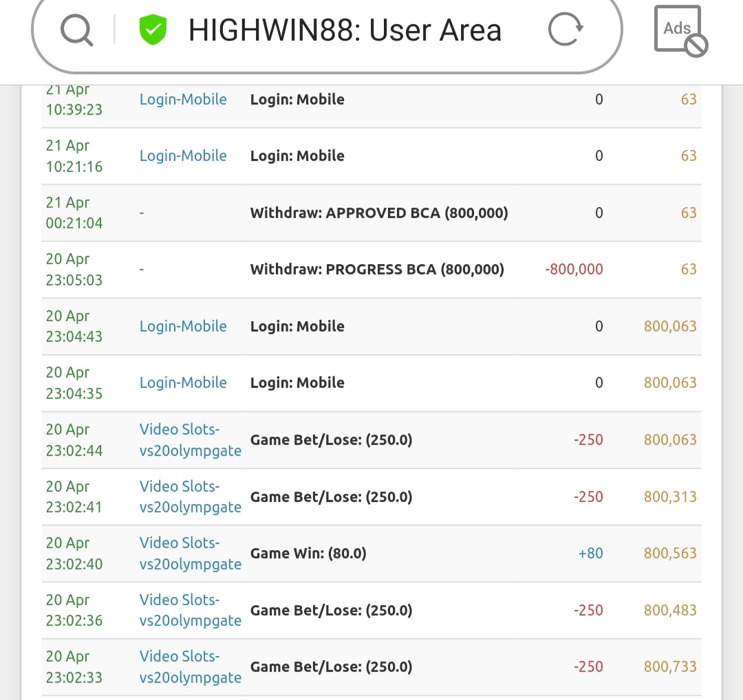Open Video Slots-vs20olympgate link at 23:02:33

pos(190,667)
